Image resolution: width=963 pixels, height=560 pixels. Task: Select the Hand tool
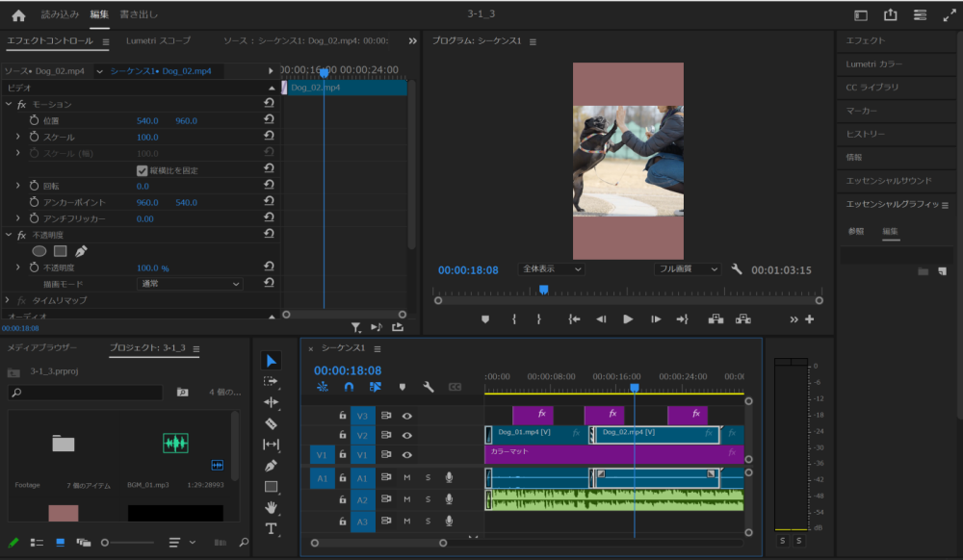(271, 507)
